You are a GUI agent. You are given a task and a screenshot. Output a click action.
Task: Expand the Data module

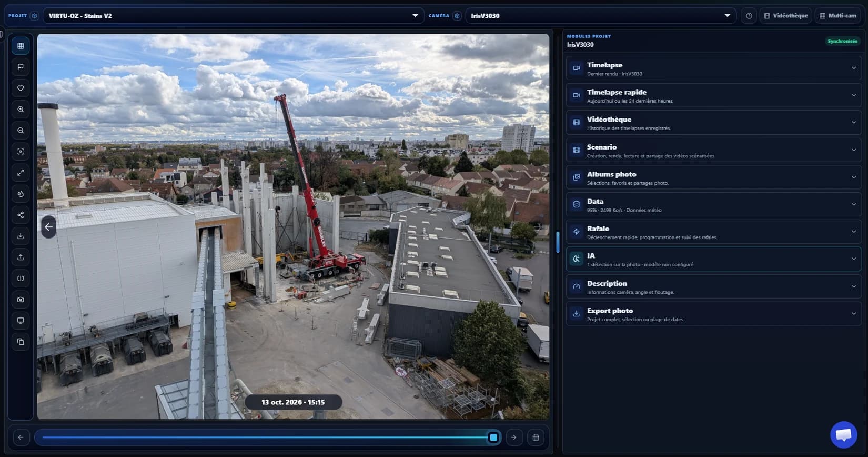tap(713, 205)
